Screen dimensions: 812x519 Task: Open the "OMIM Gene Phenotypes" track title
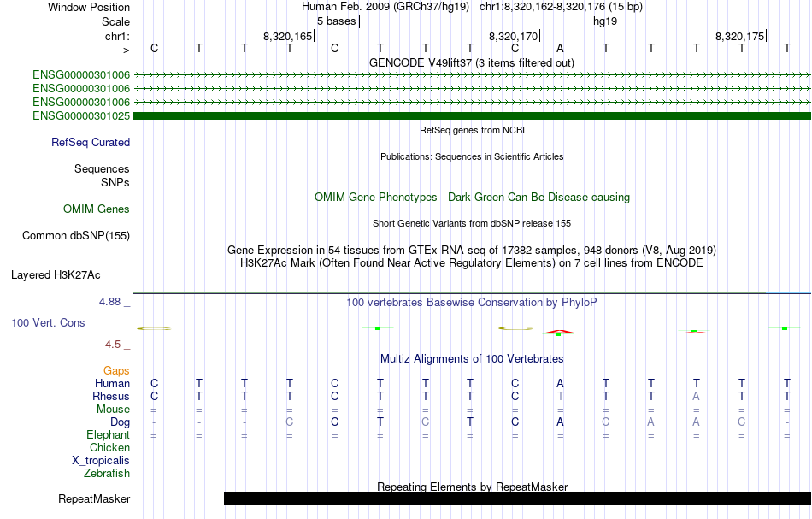click(473, 198)
